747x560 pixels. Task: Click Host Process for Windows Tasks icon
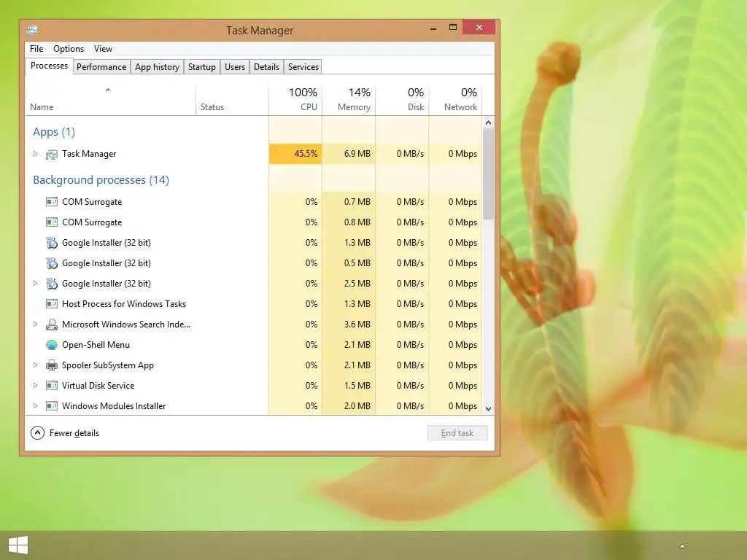tap(52, 304)
